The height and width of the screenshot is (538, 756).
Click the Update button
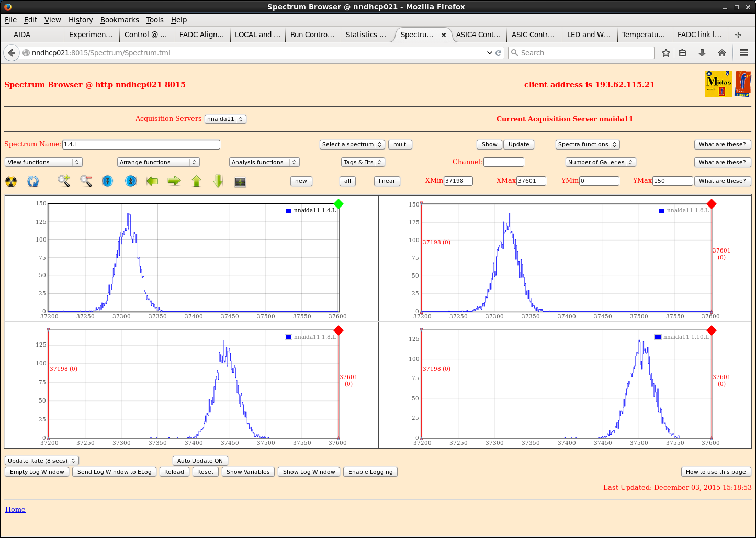pos(519,144)
